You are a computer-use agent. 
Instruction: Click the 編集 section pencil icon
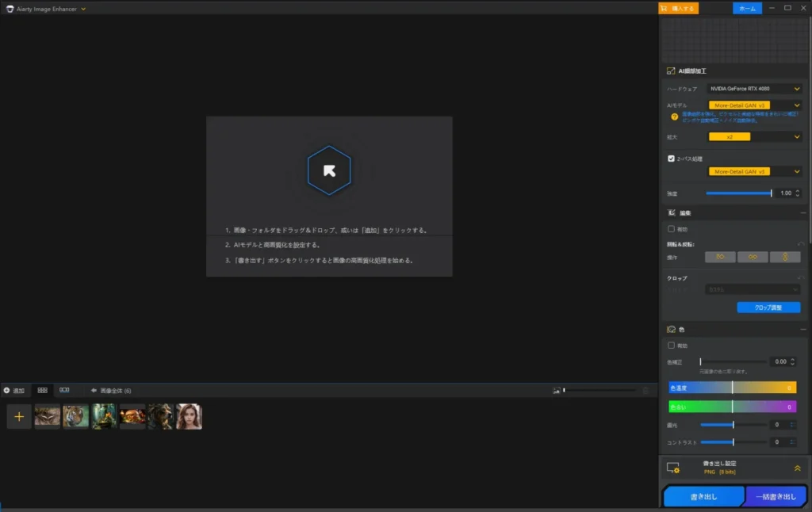point(671,212)
